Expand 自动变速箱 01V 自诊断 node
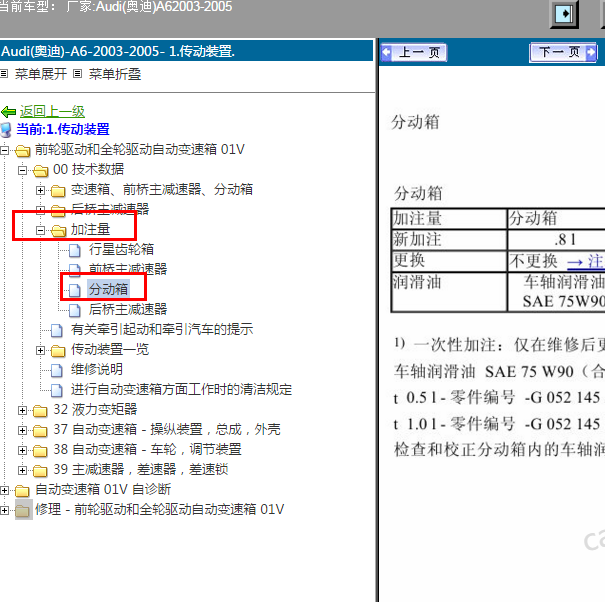The width and height of the screenshot is (605, 602). (x=4, y=490)
